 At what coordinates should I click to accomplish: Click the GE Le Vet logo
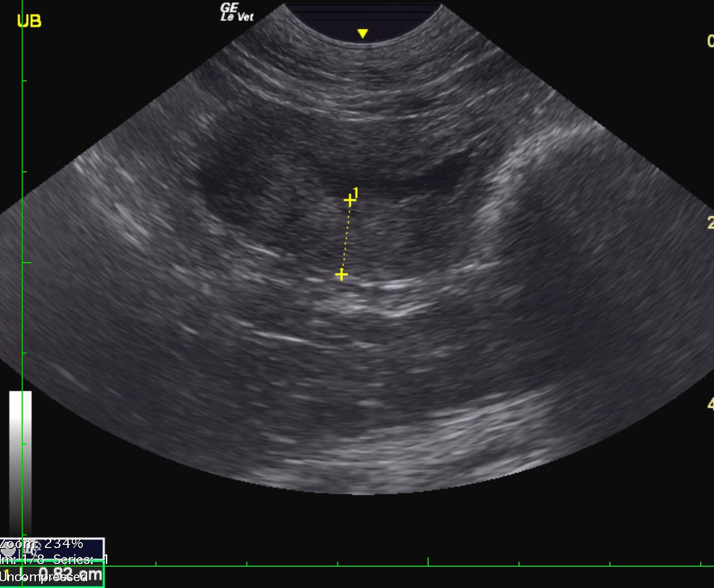[236, 12]
